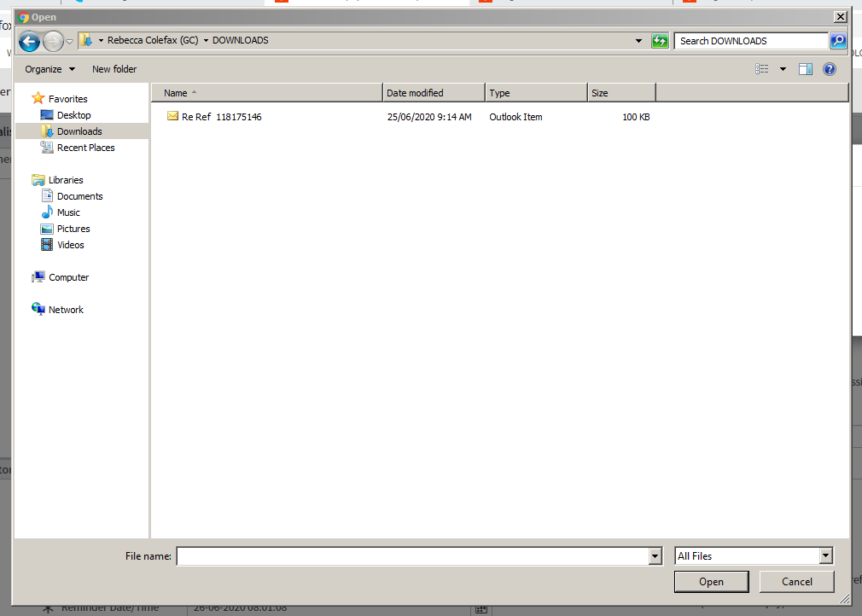The width and height of the screenshot is (862, 616).
Task: Sort by Date modified column
Action: coord(434,93)
